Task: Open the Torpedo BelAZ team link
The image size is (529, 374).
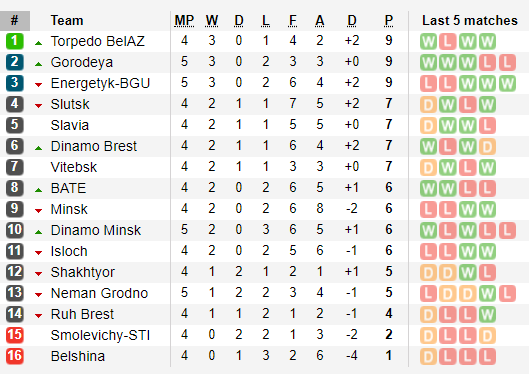Action: coord(98,41)
